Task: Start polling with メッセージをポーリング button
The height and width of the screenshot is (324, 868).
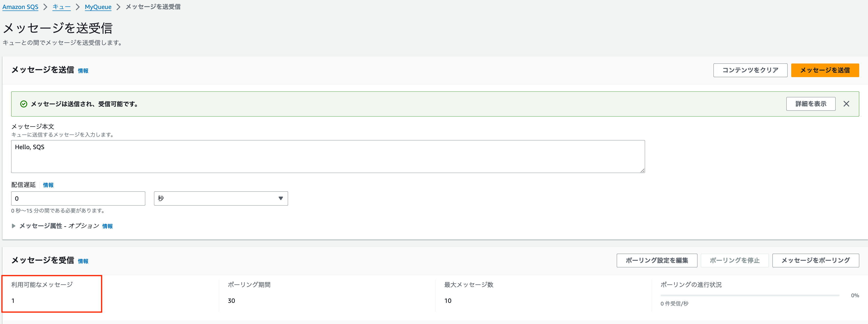Action: coord(815,260)
